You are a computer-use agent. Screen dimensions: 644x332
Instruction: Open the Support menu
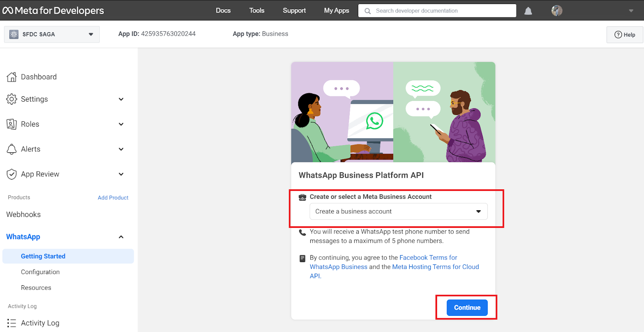[x=294, y=10]
